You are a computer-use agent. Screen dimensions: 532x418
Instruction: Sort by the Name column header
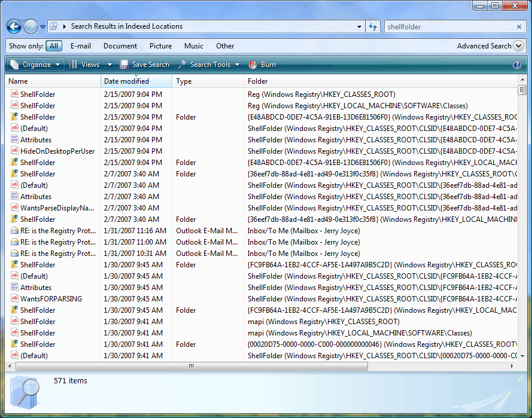click(x=53, y=81)
